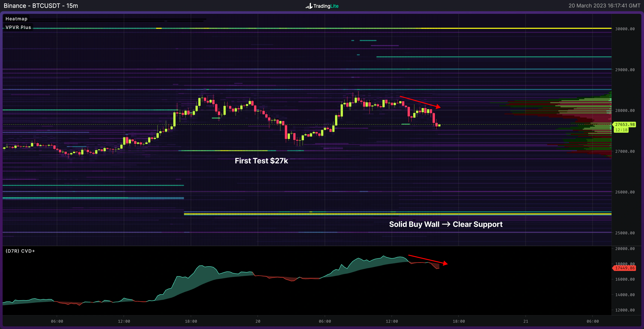Click the day 20 time axis label
Image resolution: width=644 pixels, height=329 pixels.
click(258, 321)
